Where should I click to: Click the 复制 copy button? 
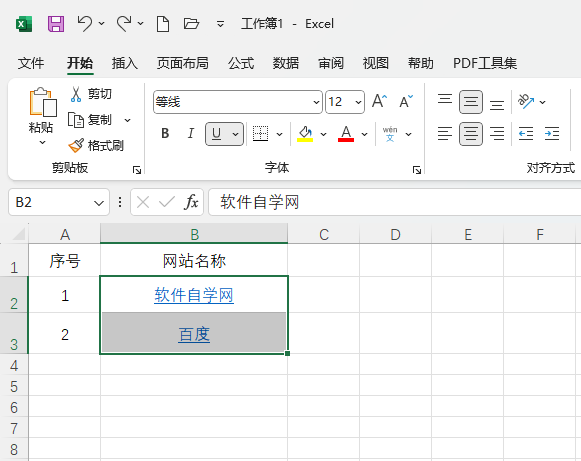point(90,120)
